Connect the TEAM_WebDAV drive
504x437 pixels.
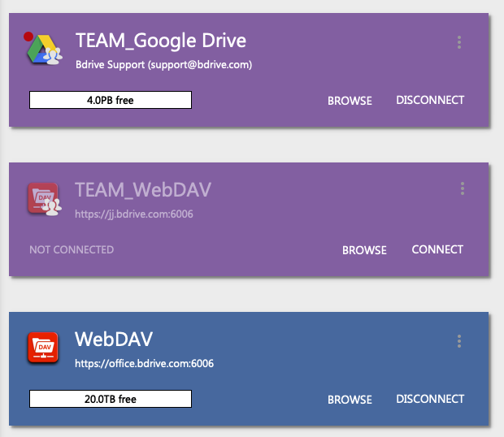437,249
